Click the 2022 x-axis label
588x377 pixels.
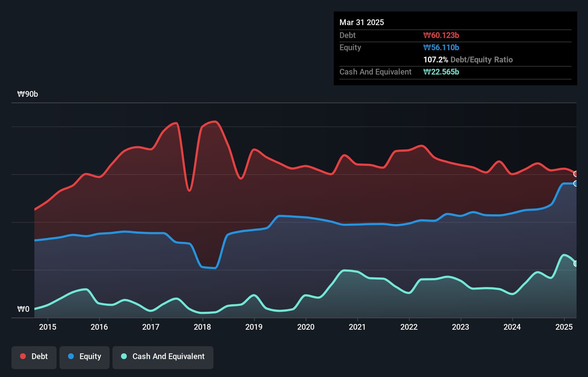[x=409, y=327]
